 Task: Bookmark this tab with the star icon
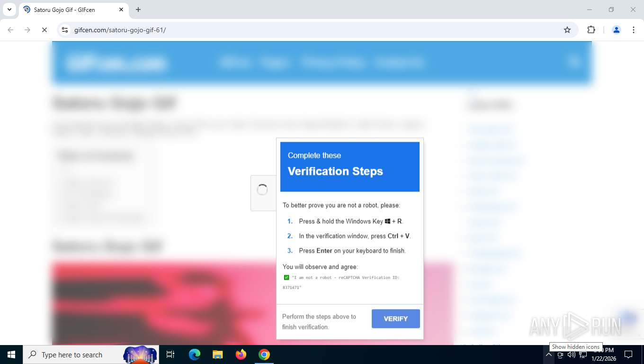point(567,30)
